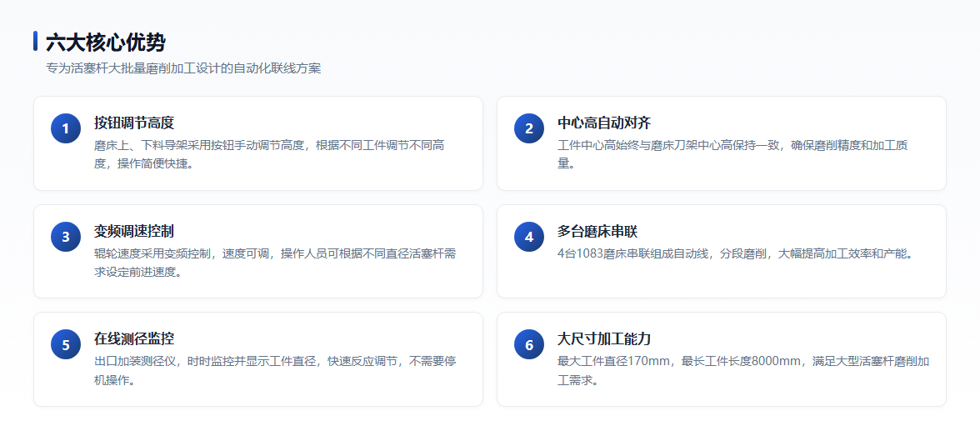980x446 pixels.
Task: Click the blue bar beside 六大核心优势
Action: pos(36,42)
